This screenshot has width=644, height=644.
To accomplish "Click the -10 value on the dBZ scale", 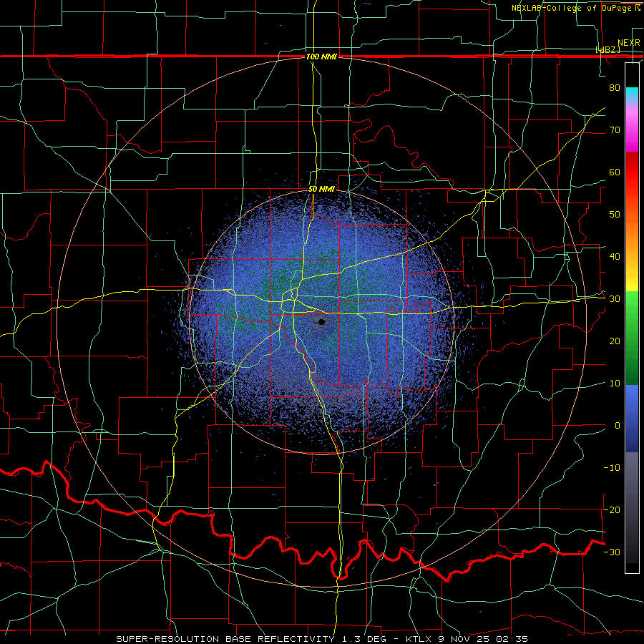I will pyautogui.click(x=612, y=468).
